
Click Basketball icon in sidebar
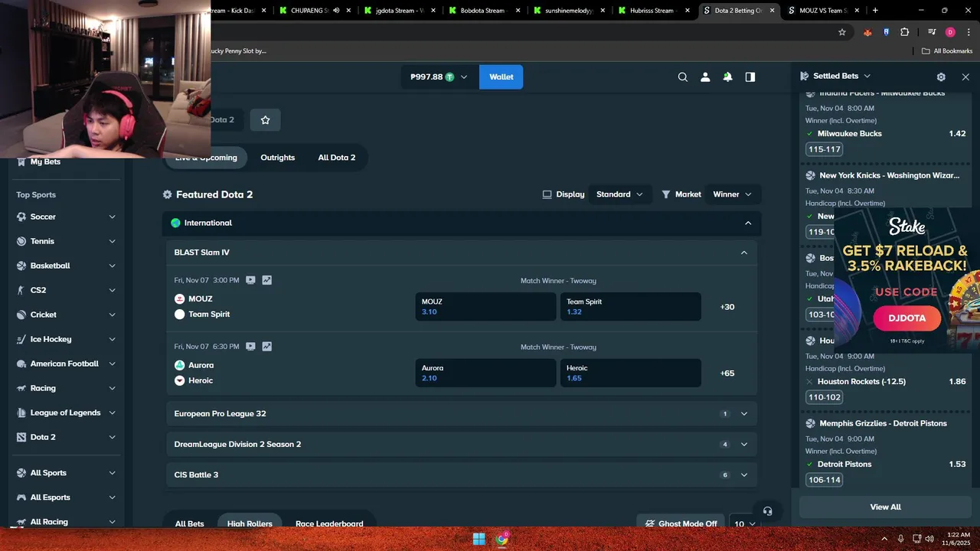(21, 266)
